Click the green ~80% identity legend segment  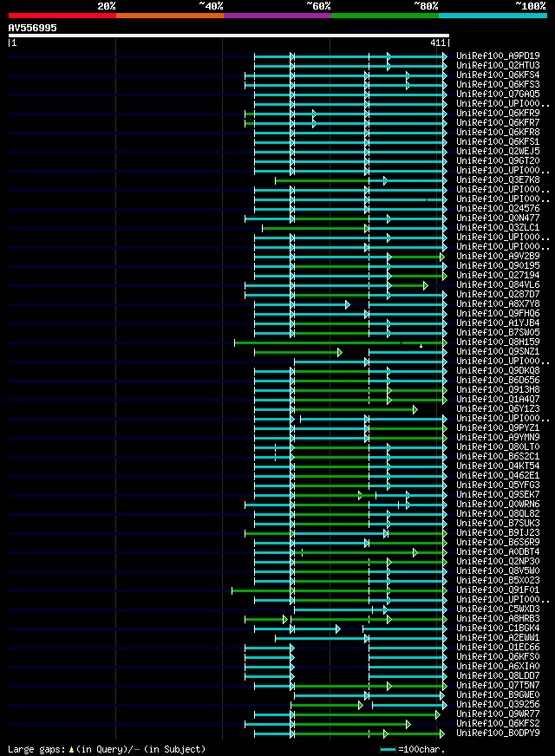(385, 16)
